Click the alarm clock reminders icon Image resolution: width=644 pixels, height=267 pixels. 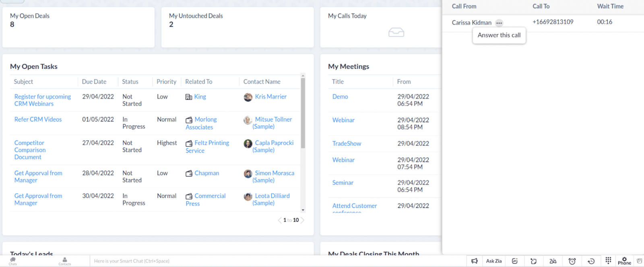(572, 261)
